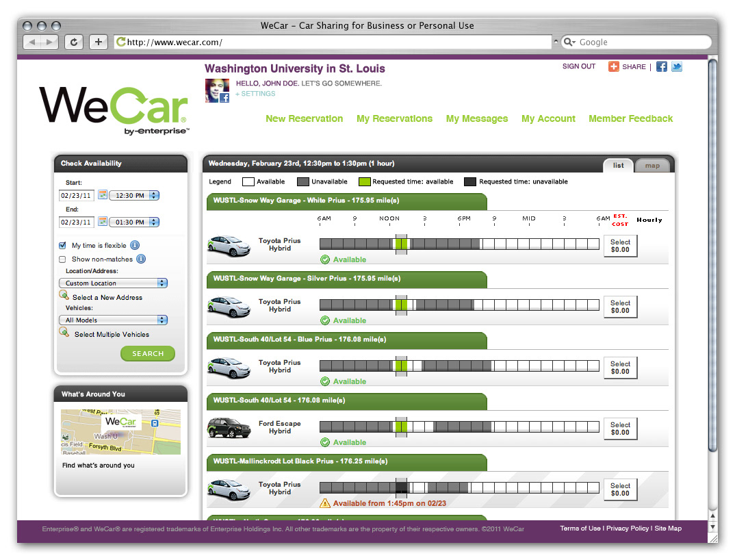Click the magnifier icon for Select a New Address
This screenshot has height=560, width=735.
click(64, 295)
